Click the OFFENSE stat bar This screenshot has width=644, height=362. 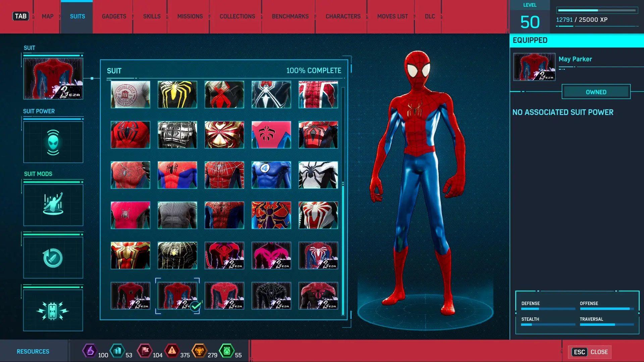point(607,309)
